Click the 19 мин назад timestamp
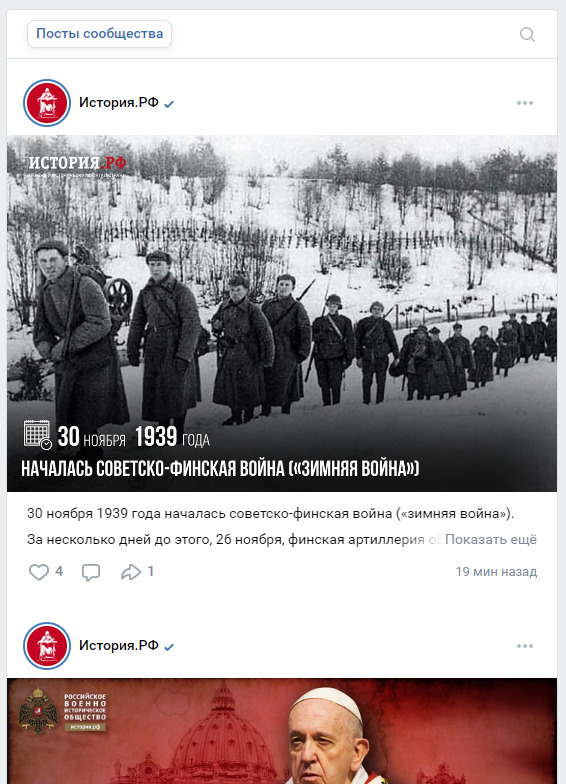 click(x=496, y=572)
